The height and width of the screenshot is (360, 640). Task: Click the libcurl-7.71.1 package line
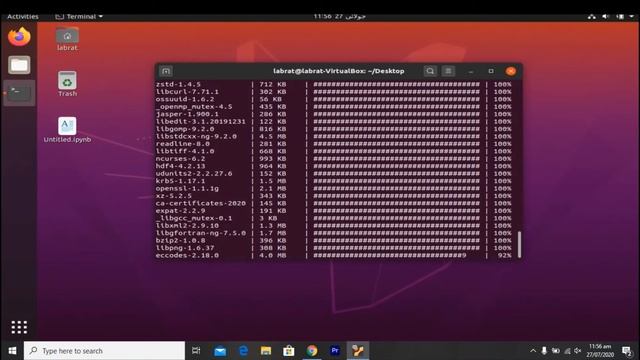(333, 92)
